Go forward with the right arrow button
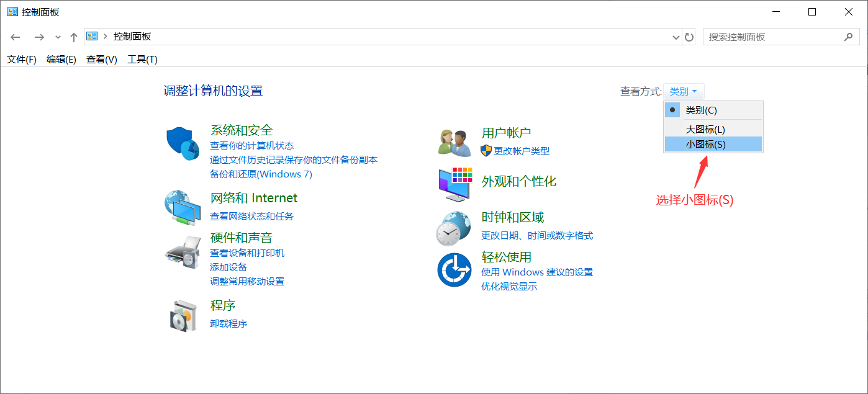The width and height of the screenshot is (868, 394). click(39, 37)
